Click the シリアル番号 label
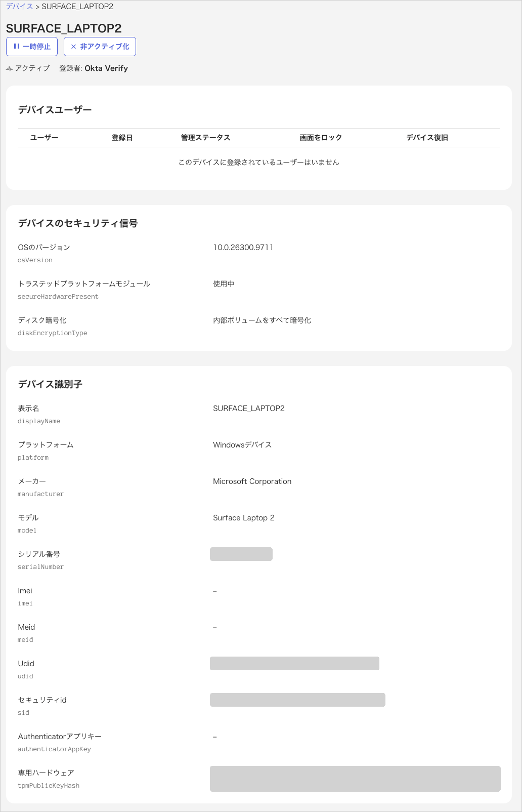The height and width of the screenshot is (812, 522). pyautogui.click(x=39, y=554)
